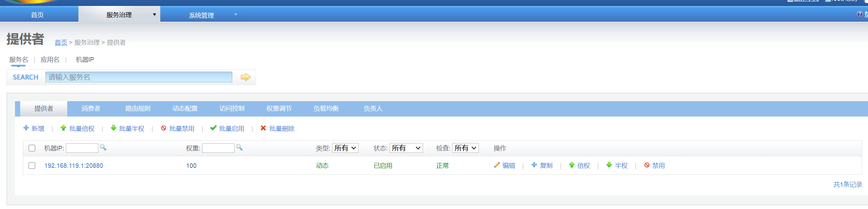The image size is (868, 209).
Task: Tick the select-all checkbox in table header
Action: click(x=32, y=148)
